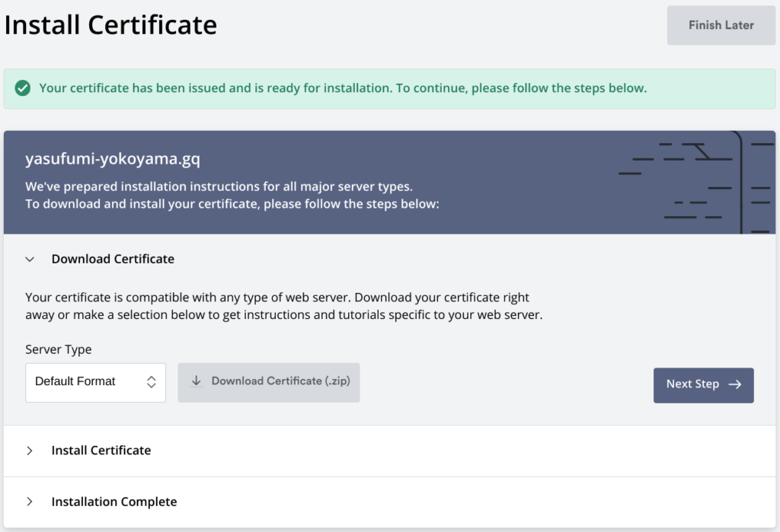Click the up-down arrows in Default Format selector
This screenshot has width=780, height=532.
coord(152,382)
